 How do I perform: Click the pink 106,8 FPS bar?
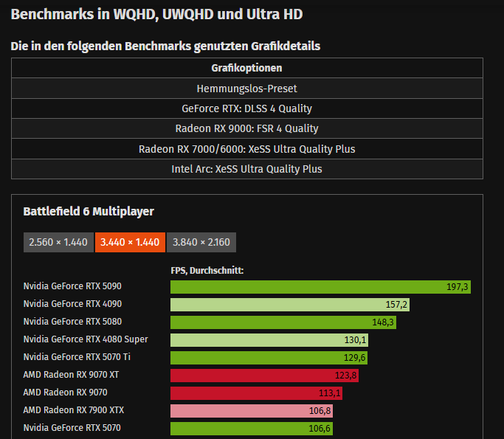coord(252,411)
